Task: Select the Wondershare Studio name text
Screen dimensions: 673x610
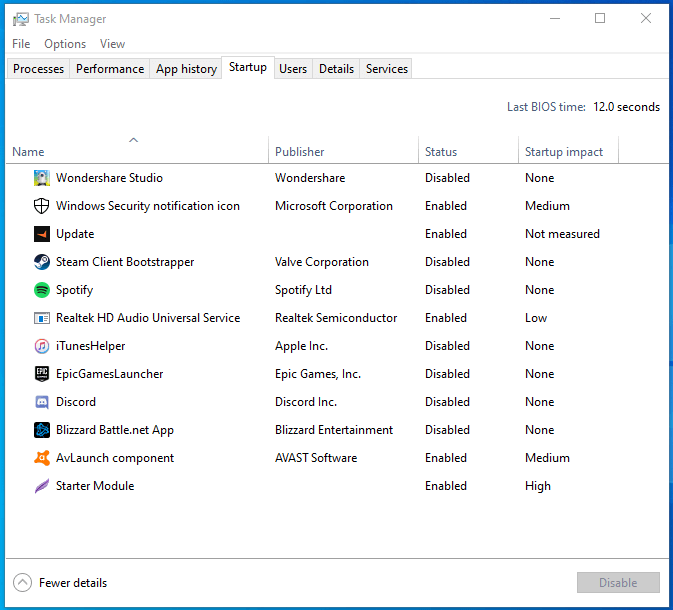Action: click(109, 178)
